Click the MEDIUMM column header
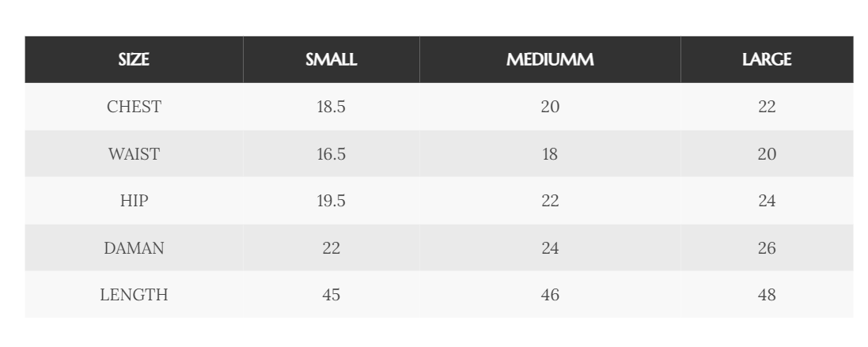The image size is (868, 347). click(x=550, y=60)
